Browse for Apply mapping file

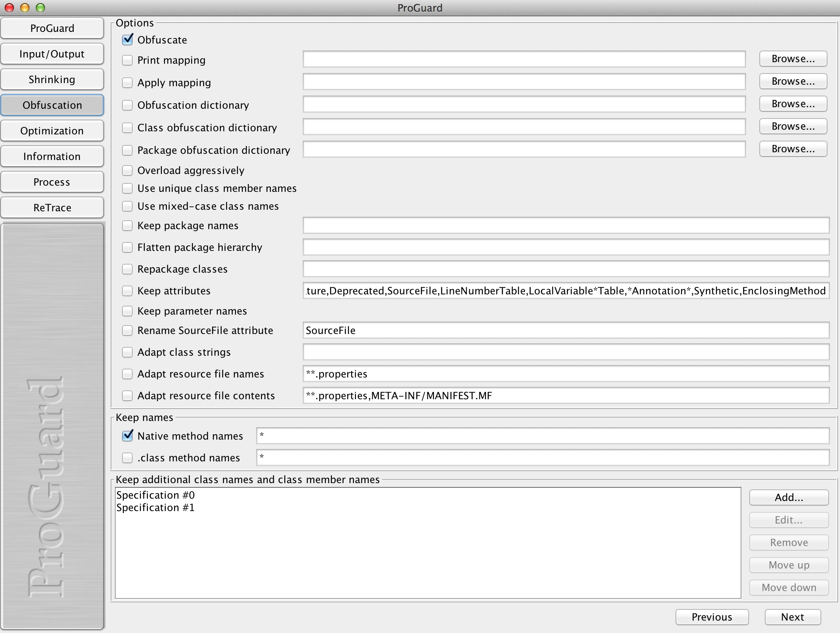(x=793, y=81)
